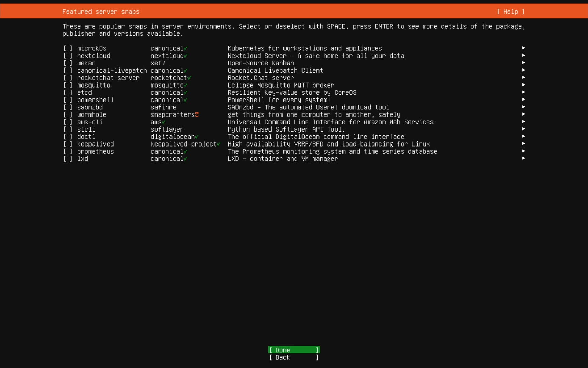588x368 pixels.
Task: Select canonical-livepatch for installation
Action: (68, 71)
